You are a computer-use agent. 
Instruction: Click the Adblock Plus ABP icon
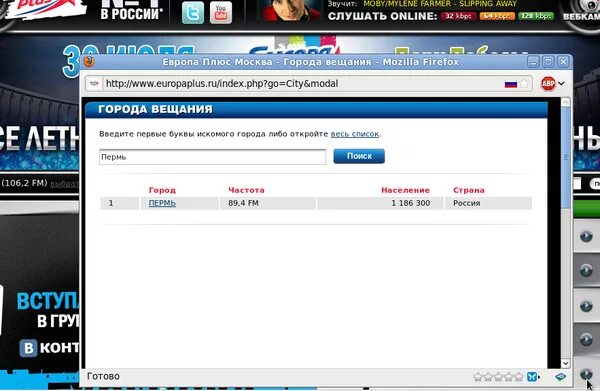pyautogui.click(x=548, y=83)
